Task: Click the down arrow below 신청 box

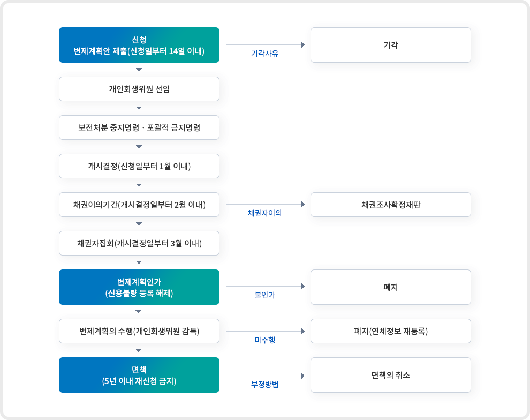Action: point(139,70)
